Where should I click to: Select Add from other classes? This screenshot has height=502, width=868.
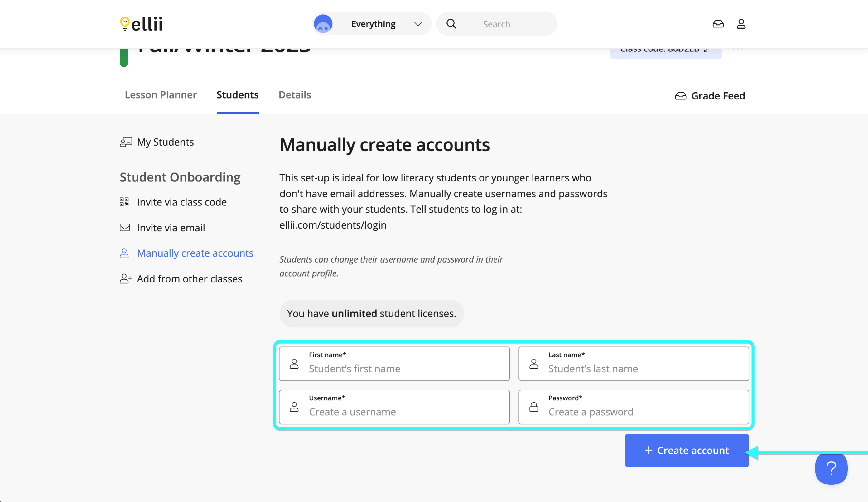(x=190, y=279)
